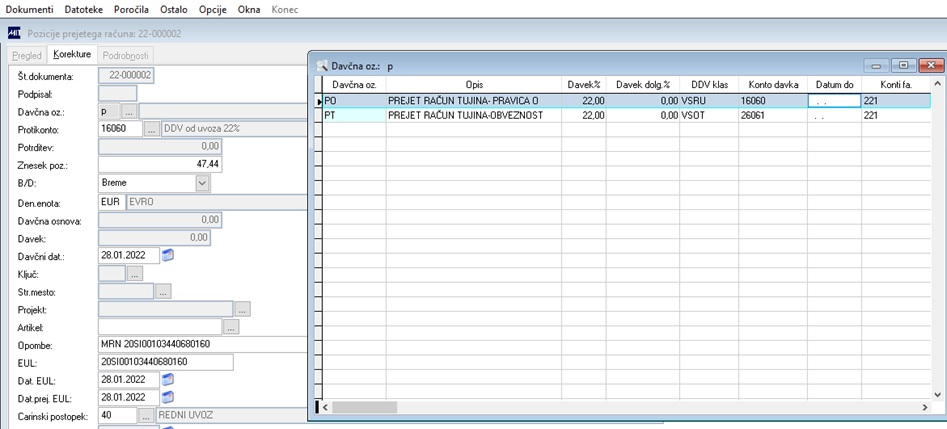The height and width of the screenshot is (429, 947).
Task: Open lookup button beside Str.mesto field
Action: coord(163,292)
